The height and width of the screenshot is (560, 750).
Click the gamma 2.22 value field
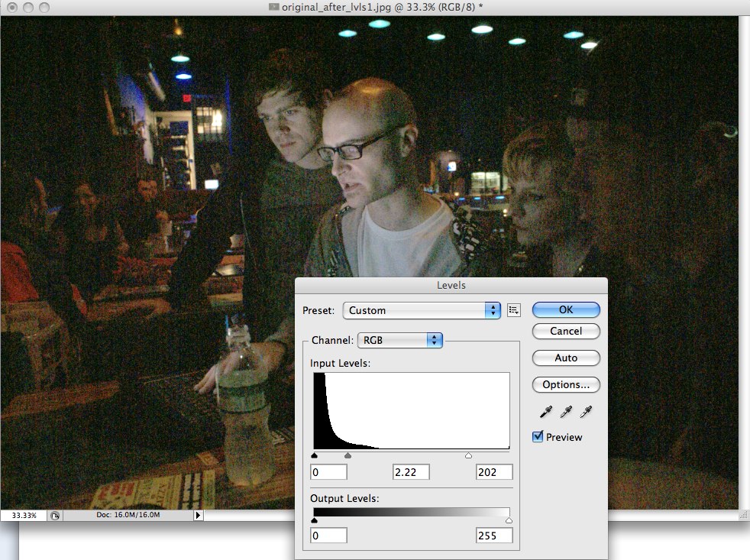point(411,472)
